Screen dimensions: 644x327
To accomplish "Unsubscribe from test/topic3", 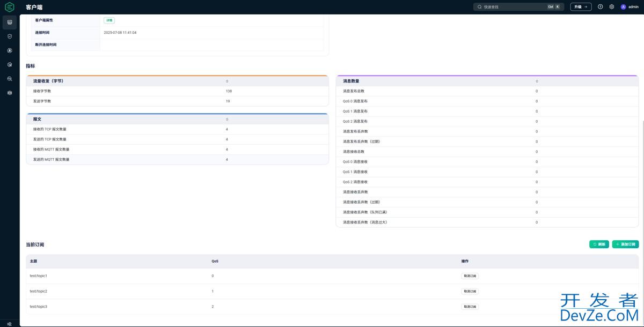I will [x=470, y=307].
